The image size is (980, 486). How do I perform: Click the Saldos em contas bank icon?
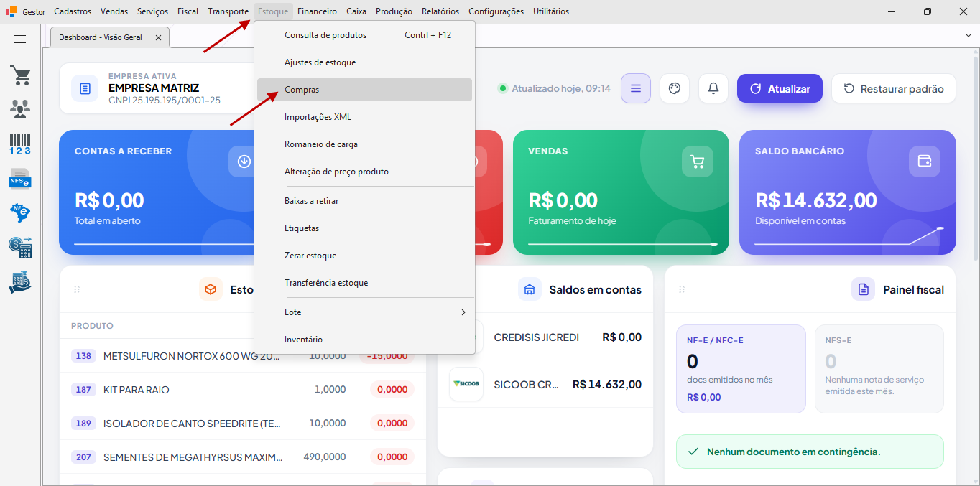pos(530,289)
